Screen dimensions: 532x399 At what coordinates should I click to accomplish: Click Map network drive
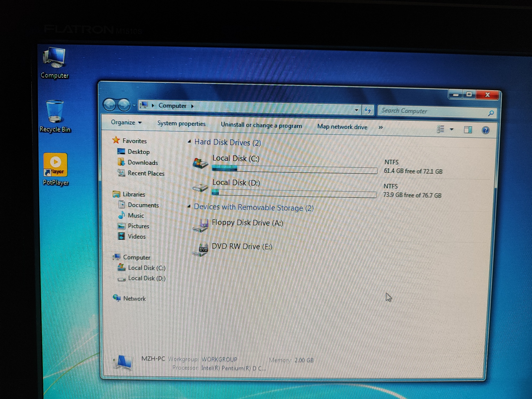pyautogui.click(x=342, y=127)
